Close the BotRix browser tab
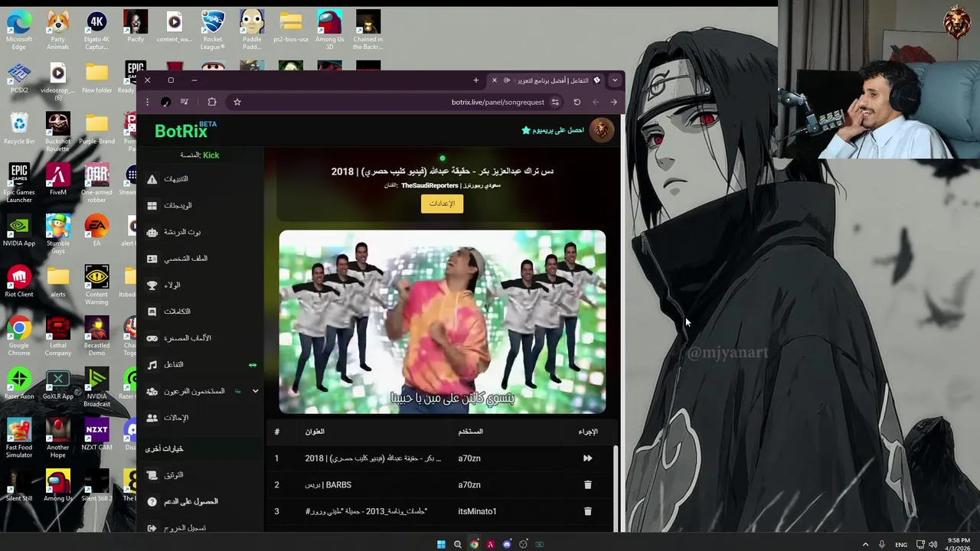This screenshot has width=980, height=551. pos(495,80)
